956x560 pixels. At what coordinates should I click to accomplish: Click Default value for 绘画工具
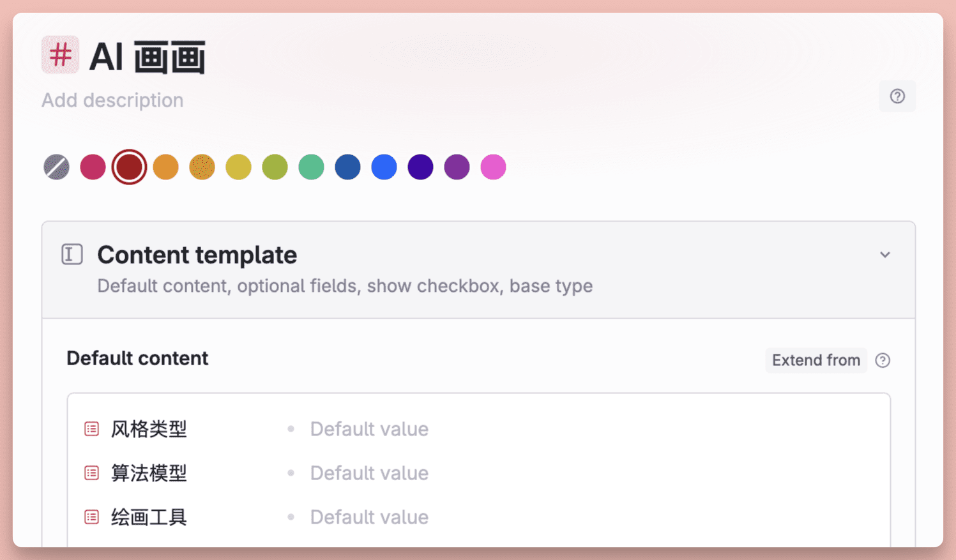pyautogui.click(x=369, y=517)
